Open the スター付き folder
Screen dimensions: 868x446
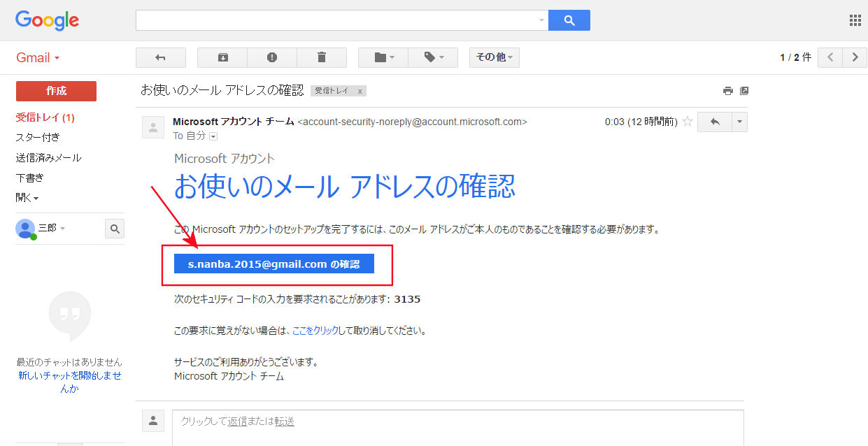click(38, 137)
